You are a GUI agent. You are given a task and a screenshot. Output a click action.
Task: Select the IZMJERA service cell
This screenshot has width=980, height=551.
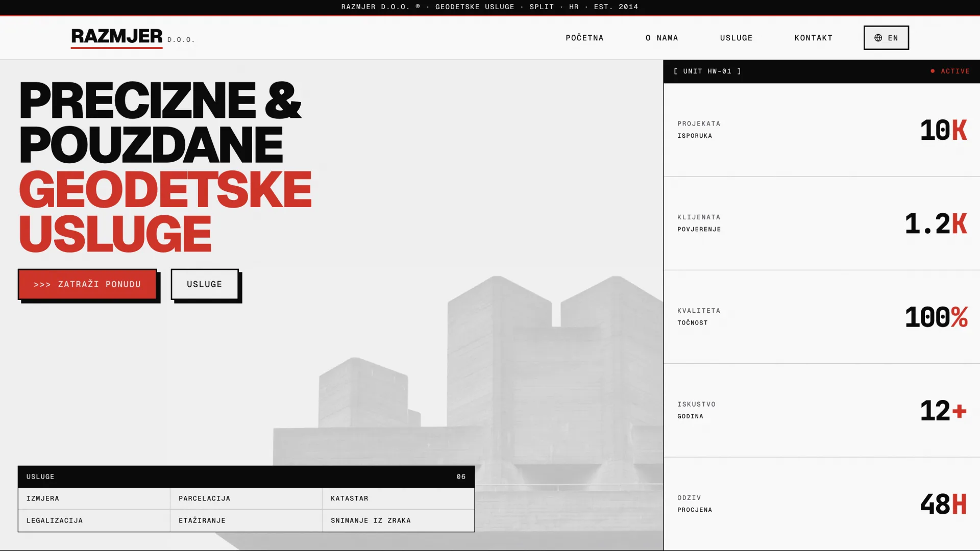tap(94, 498)
